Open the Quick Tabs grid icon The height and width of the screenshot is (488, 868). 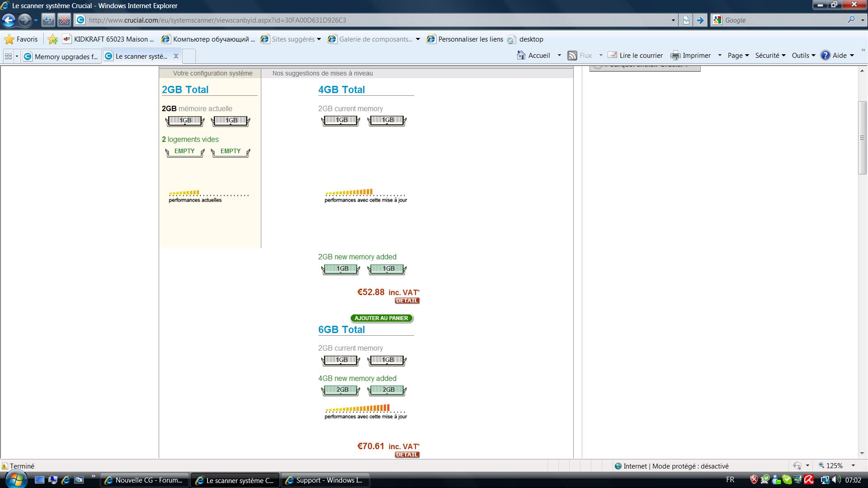8,56
